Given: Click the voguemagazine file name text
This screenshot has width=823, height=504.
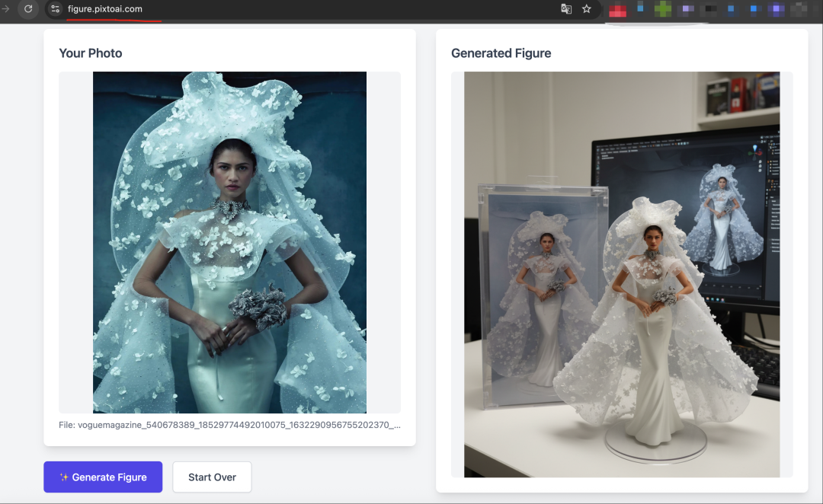Looking at the screenshot, I should [x=229, y=425].
